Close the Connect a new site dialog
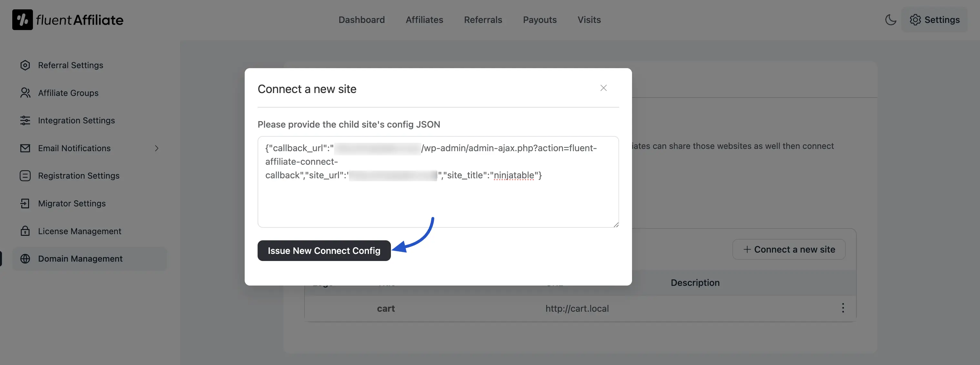This screenshot has height=365, width=980. point(603,88)
